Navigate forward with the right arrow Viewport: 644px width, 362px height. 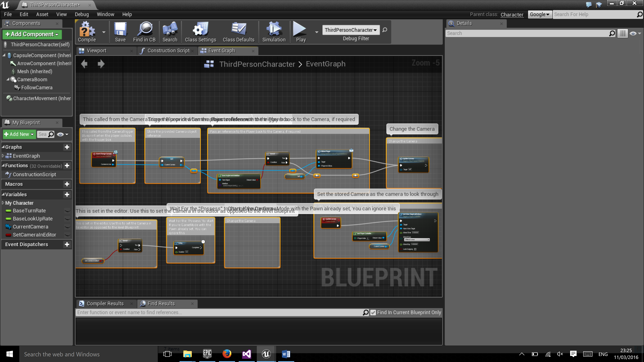(101, 64)
